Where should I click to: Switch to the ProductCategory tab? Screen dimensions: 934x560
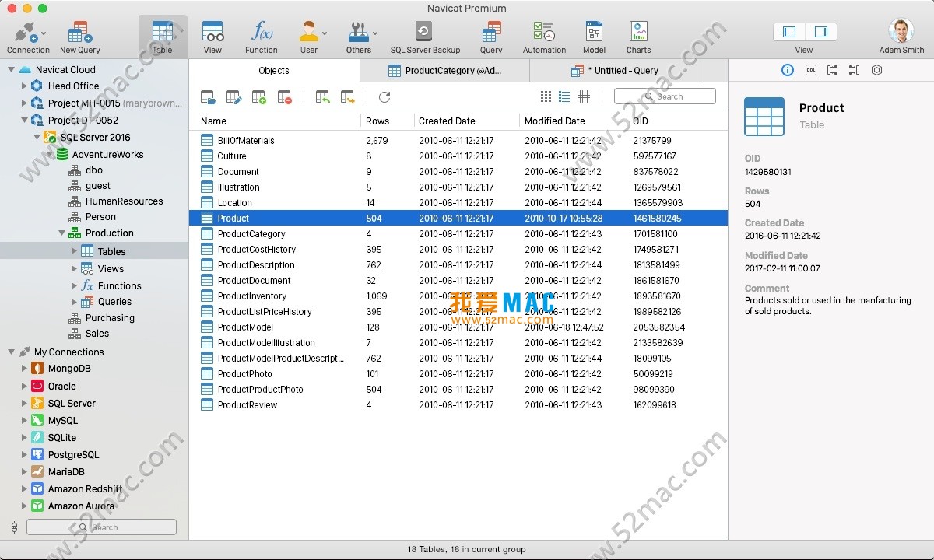444,70
